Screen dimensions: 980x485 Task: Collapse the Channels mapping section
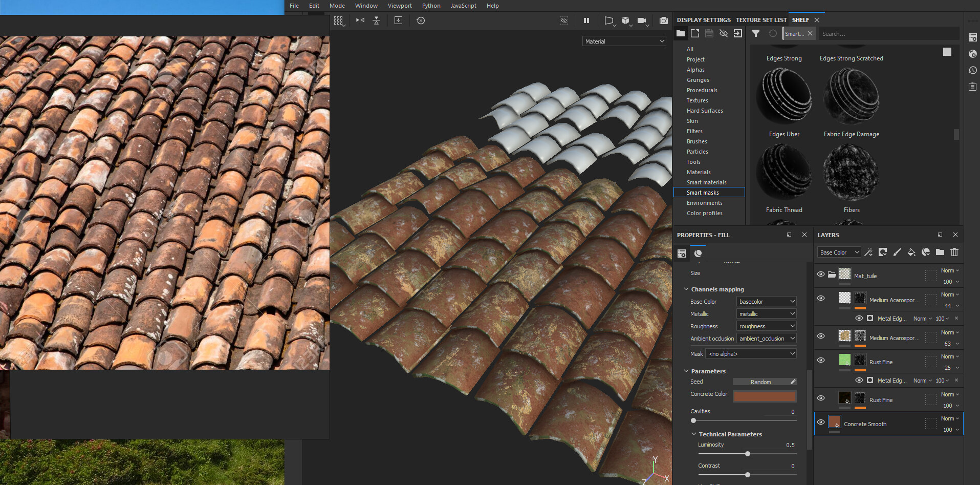[686, 289]
